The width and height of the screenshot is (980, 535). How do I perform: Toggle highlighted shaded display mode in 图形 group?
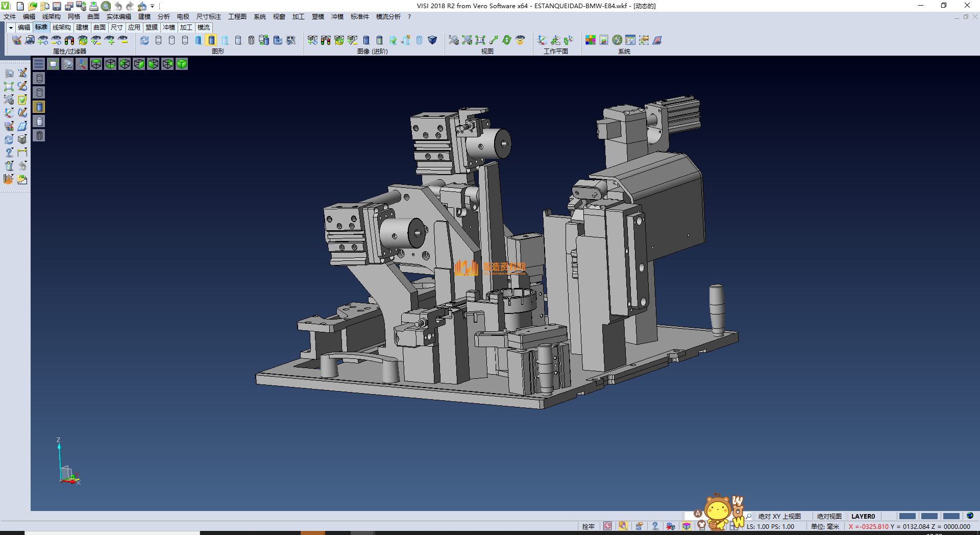(x=211, y=40)
